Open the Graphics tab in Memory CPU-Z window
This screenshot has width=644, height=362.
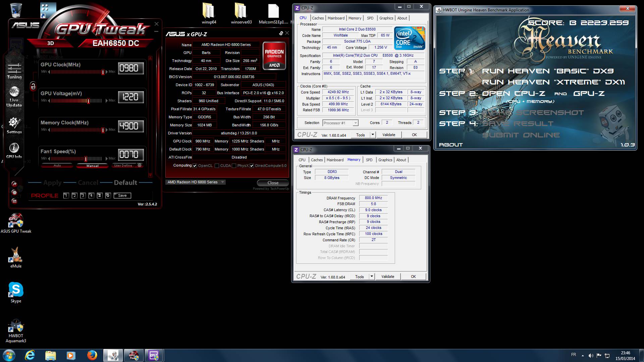click(385, 160)
